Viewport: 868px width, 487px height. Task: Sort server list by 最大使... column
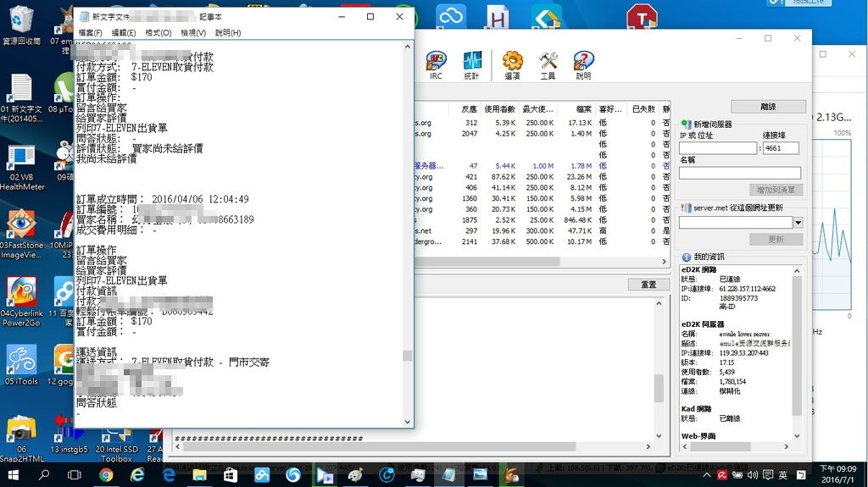pyautogui.click(x=537, y=109)
